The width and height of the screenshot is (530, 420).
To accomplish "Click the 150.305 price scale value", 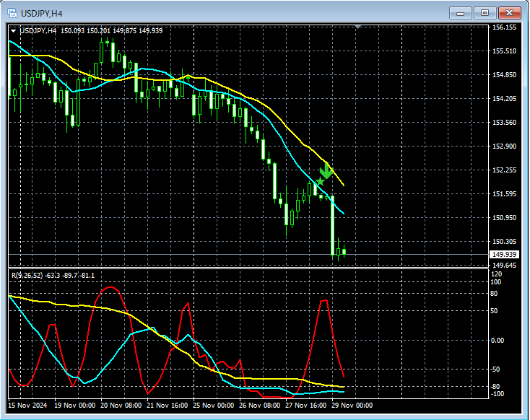I will tap(504, 241).
